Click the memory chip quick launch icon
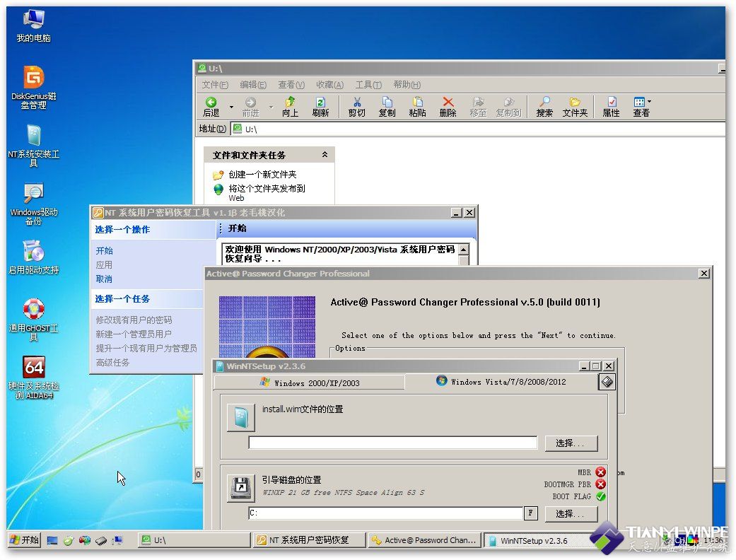This screenshot has width=736, height=560. click(101, 541)
